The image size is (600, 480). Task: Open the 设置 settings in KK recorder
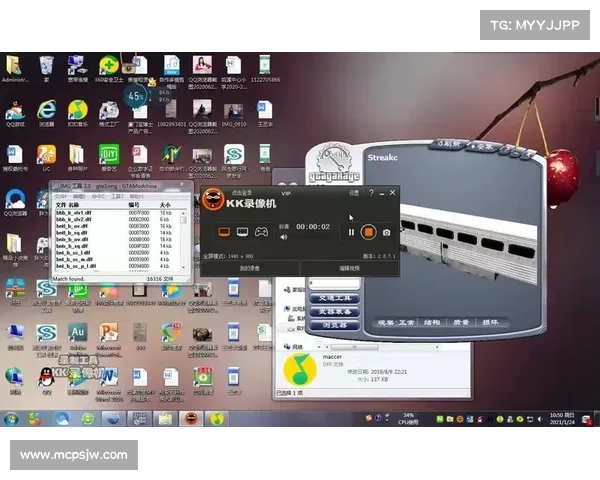[353, 193]
